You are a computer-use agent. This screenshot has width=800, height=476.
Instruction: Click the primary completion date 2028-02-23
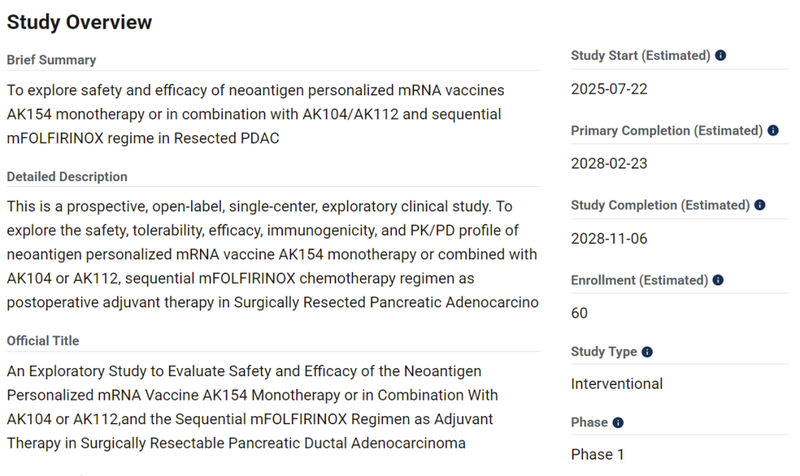click(609, 163)
